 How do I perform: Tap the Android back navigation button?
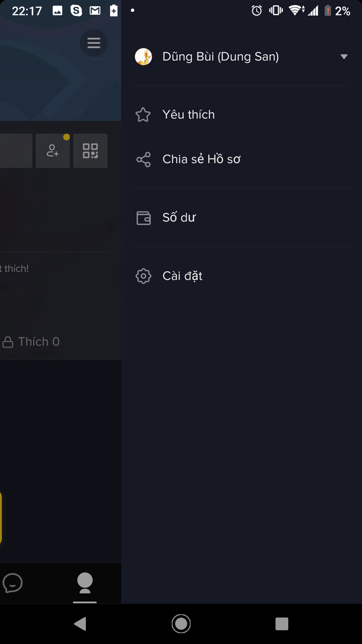(80, 624)
